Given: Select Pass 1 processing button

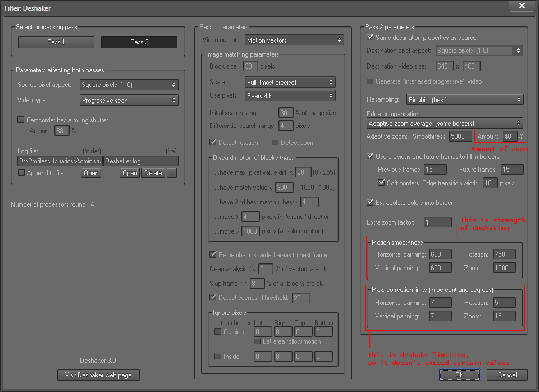Looking at the screenshot, I should tap(56, 42).
